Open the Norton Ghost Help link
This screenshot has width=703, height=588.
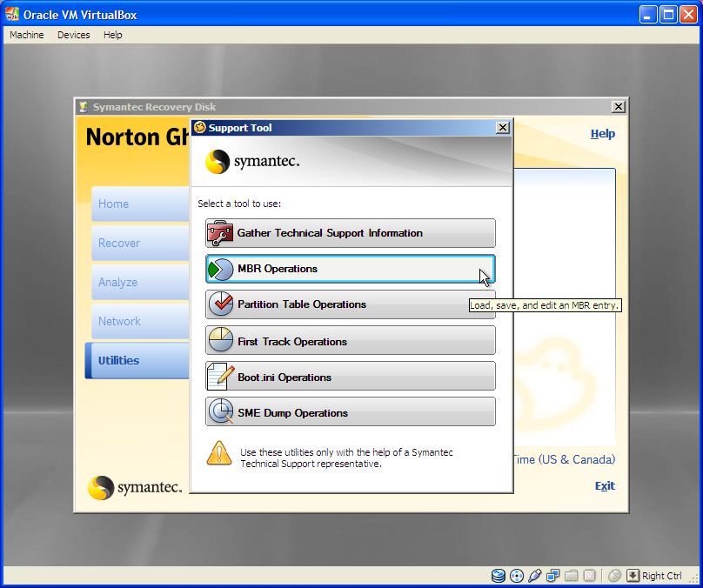click(602, 134)
